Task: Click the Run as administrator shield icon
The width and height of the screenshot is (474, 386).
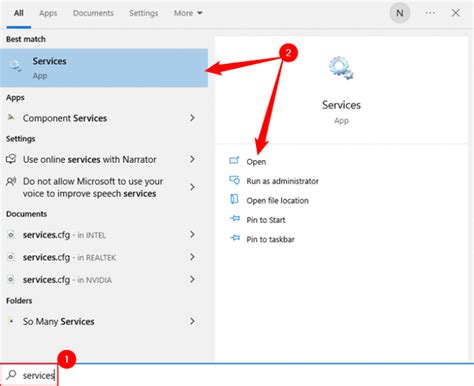Action: tap(234, 180)
